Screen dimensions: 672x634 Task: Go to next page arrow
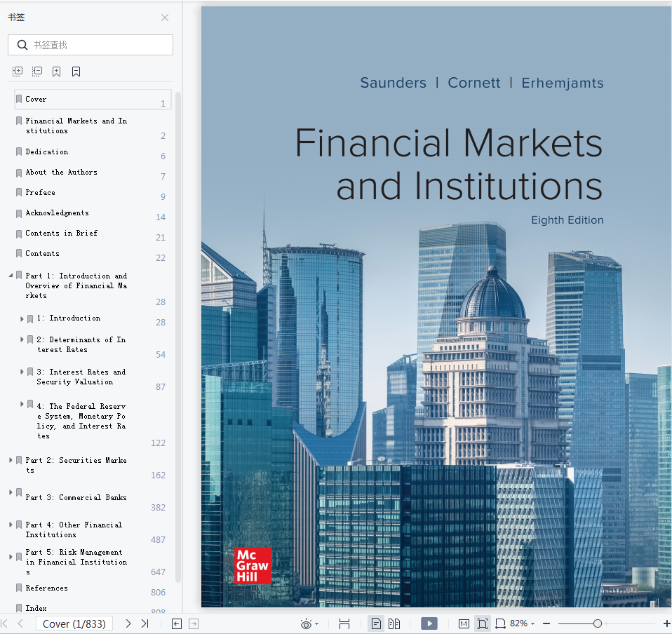click(128, 623)
